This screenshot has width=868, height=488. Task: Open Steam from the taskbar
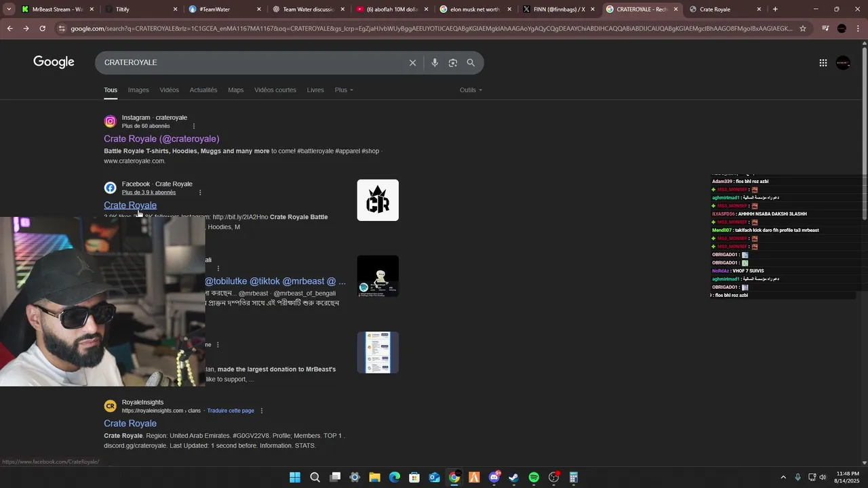click(514, 477)
